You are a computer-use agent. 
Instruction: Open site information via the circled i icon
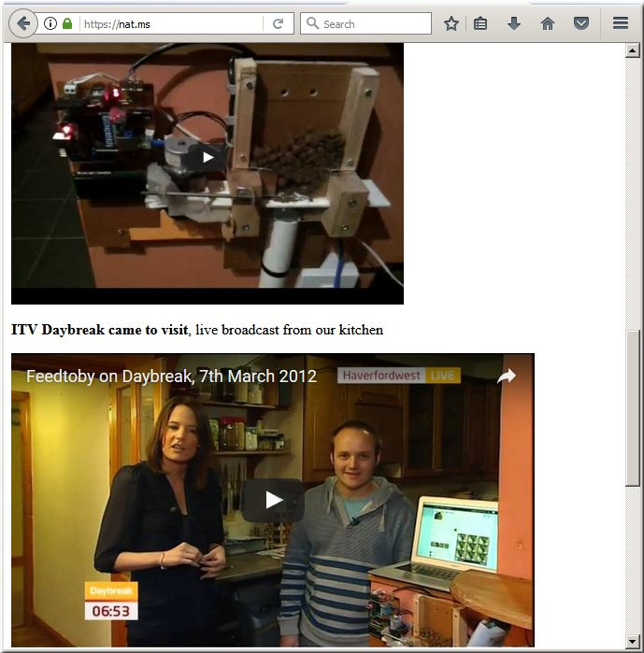(50, 23)
